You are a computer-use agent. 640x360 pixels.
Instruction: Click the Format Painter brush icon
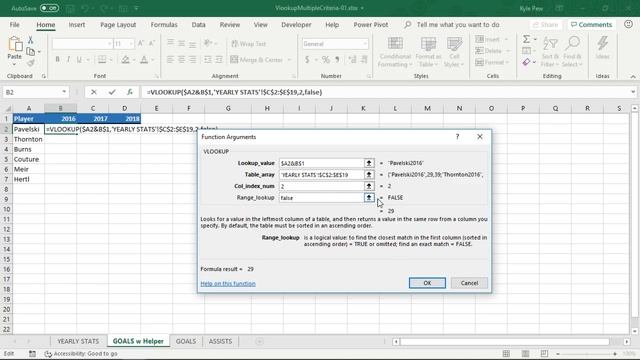31,63
